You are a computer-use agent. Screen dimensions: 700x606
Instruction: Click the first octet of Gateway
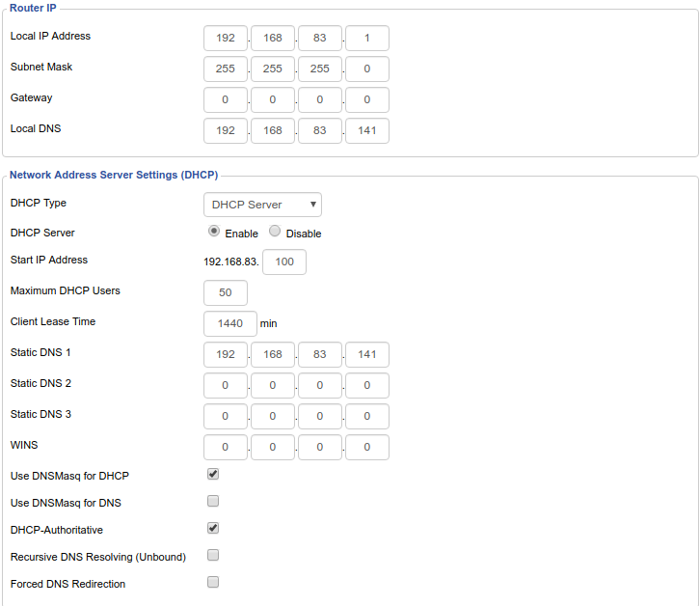(226, 100)
